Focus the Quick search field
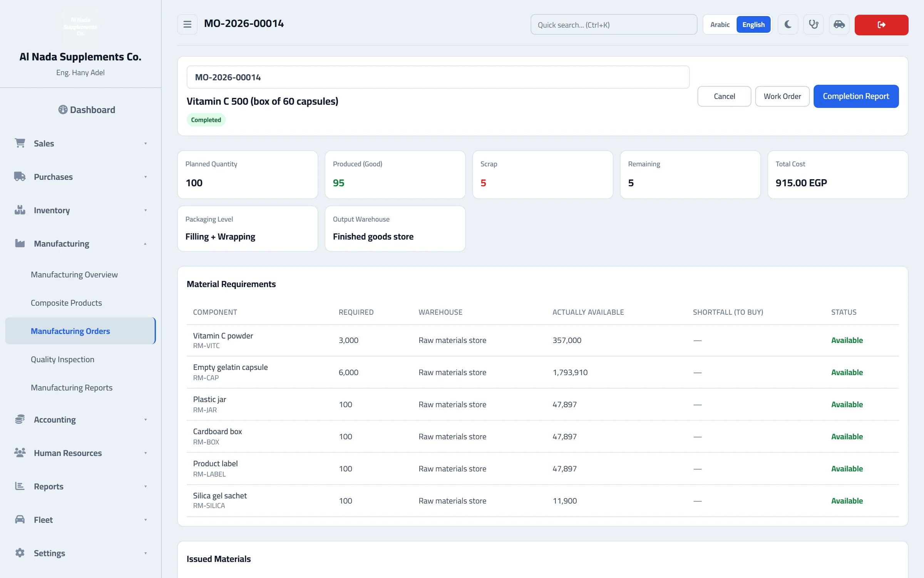Viewport: 924px width, 578px height. (614, 25)
